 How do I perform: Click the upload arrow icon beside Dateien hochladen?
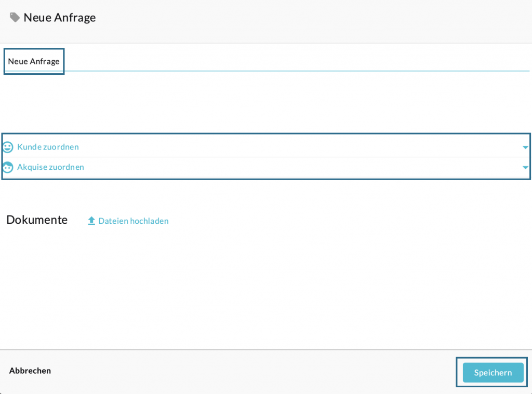pos(91,221)
